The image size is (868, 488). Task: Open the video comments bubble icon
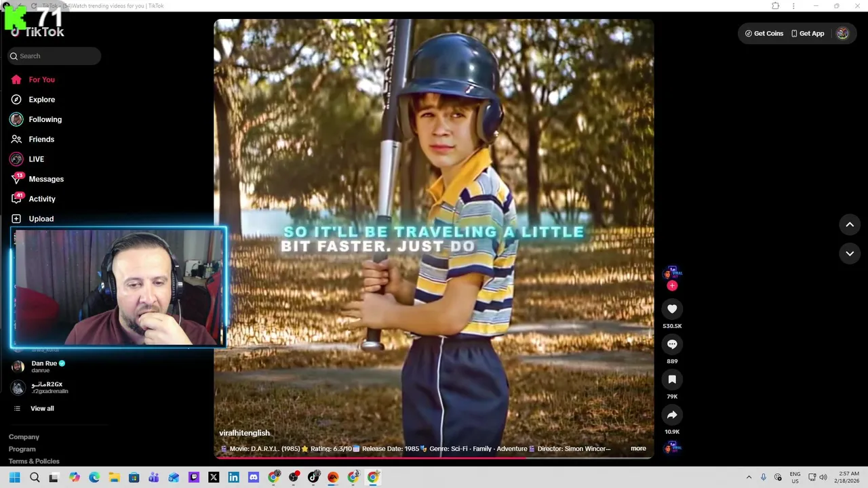672,344
